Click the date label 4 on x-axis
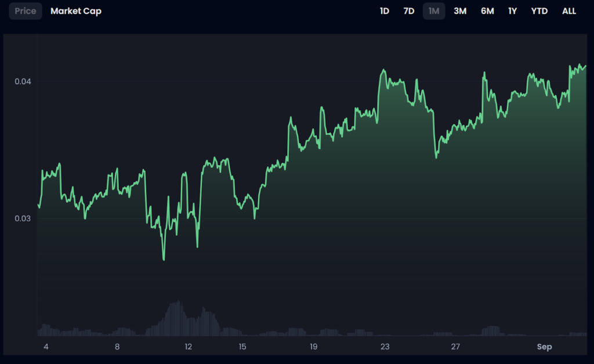594x364 pixels. click(x=46, y=347)
